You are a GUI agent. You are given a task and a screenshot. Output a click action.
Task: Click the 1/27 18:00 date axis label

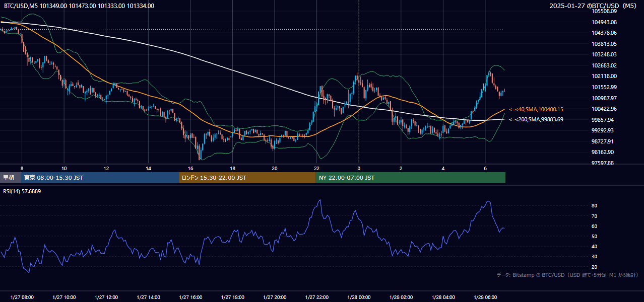point(232,297)
